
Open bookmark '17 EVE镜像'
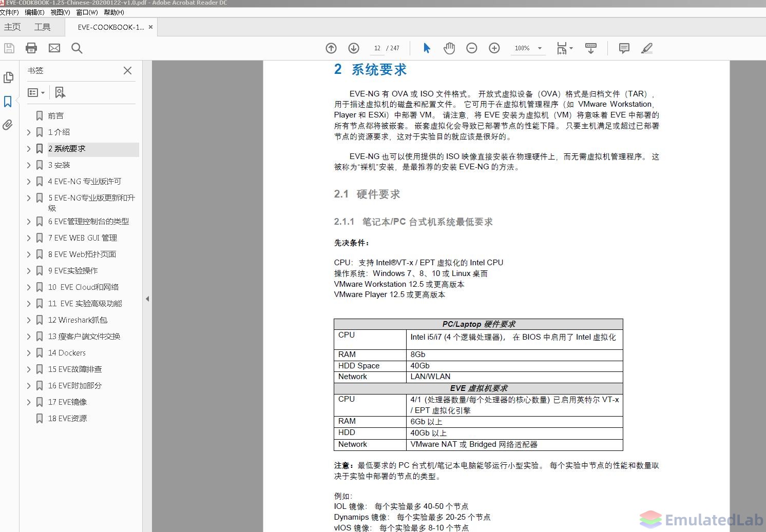click(67, 402)
